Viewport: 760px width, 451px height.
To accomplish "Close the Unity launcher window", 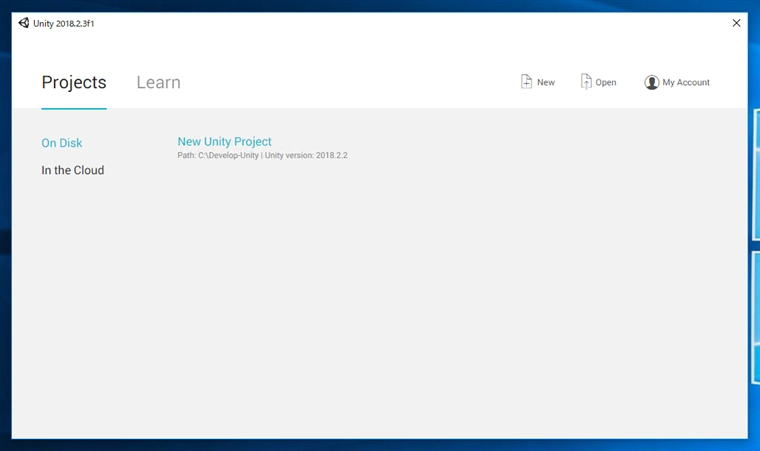I will pos(736,23).
